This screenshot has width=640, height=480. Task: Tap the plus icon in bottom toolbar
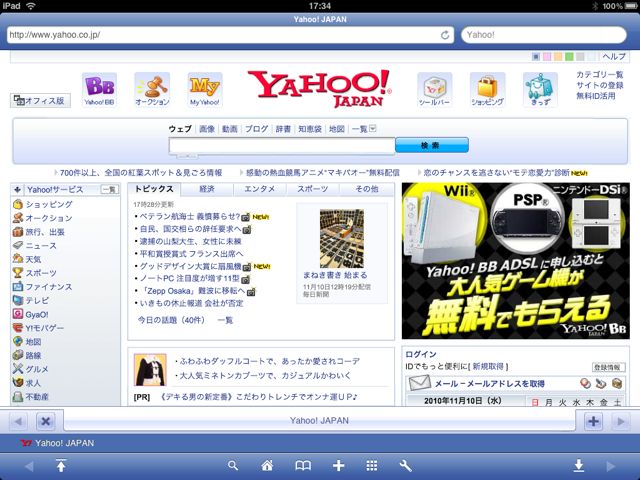pyautogui.click(x=338, y=465)
